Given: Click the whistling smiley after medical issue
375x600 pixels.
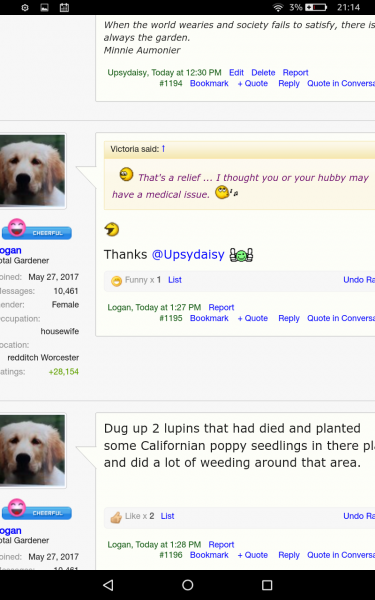Looking at the screenshot, I should coord(226,192).
